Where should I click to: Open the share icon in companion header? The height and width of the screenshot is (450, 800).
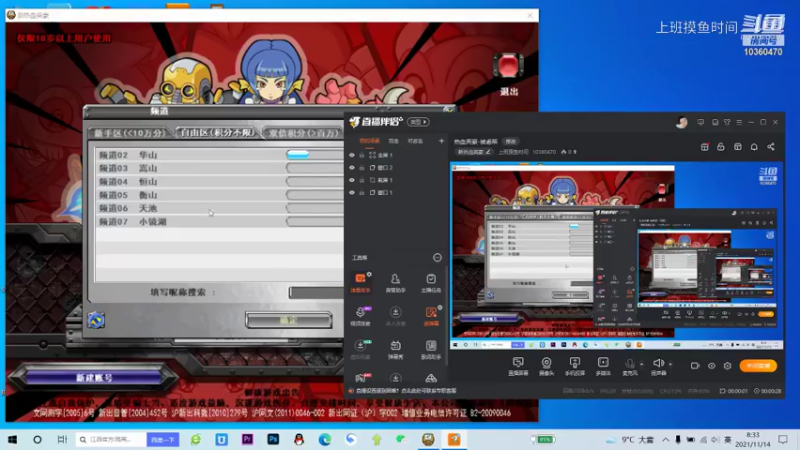[771, 147]
